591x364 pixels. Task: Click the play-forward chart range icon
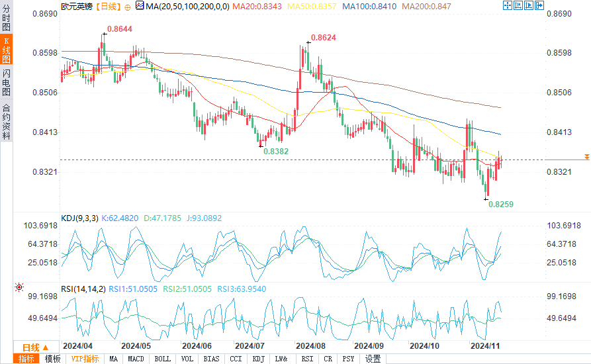pyautogui.click(x=529, y=5)
